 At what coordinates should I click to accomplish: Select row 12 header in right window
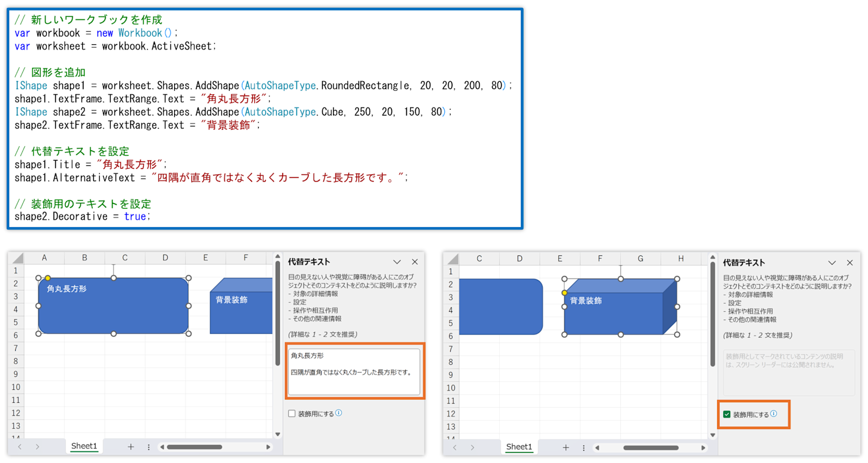pos(451,414)
